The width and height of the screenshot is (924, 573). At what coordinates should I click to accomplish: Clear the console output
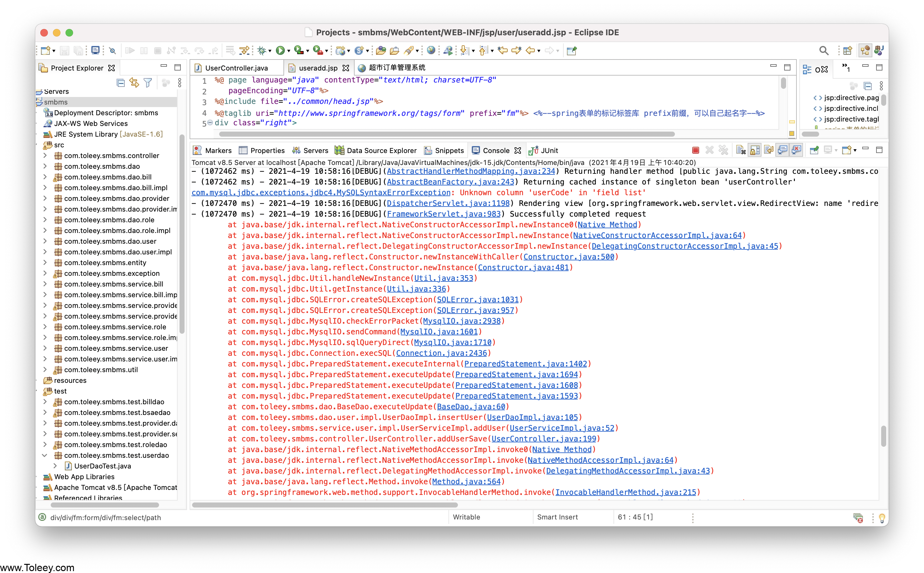click(741, 150)
